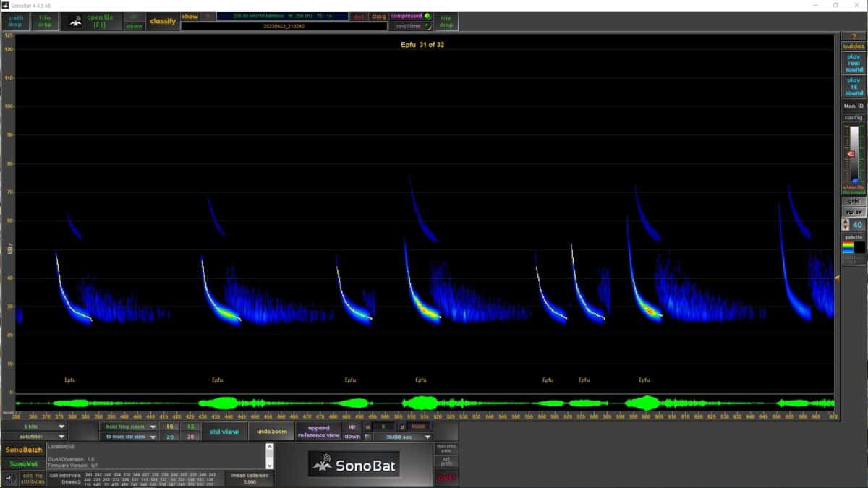868x488 pixels.
Task: Click the guides button
Action: coord(853,46)
